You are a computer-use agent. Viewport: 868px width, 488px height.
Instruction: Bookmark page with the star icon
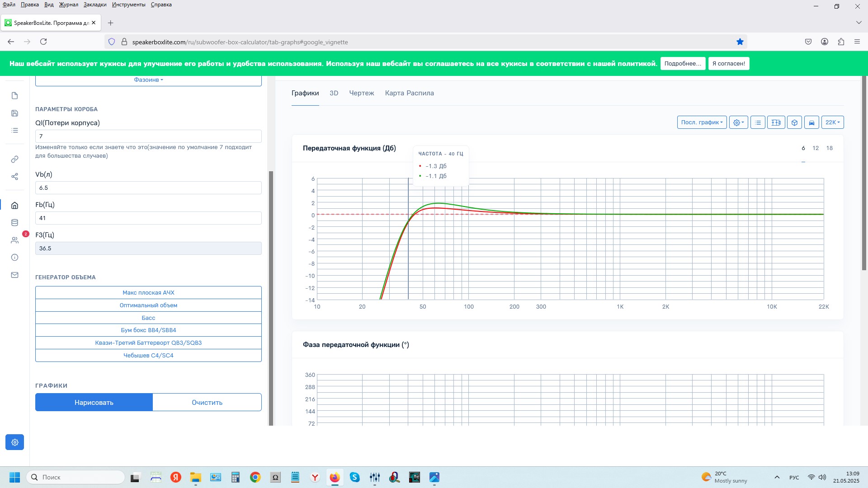[740, 42]
